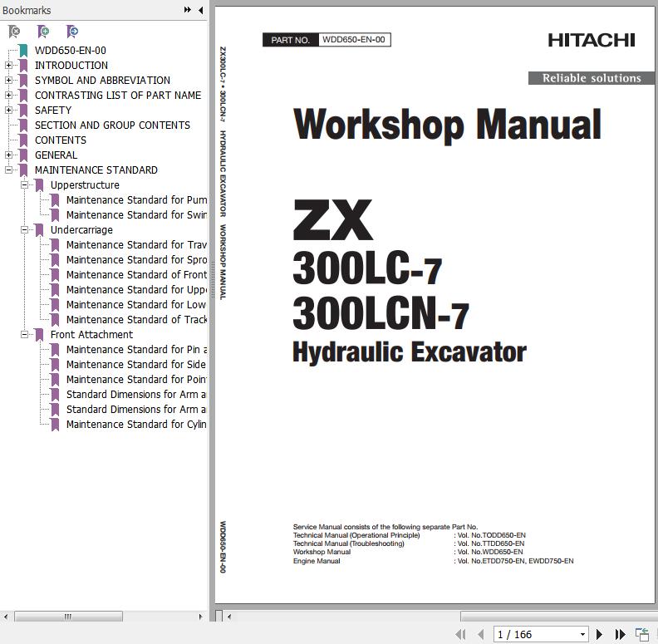Open the SAFETY bookmark
Viewport: 658px width, 644px height.
(x=53, y=110)
